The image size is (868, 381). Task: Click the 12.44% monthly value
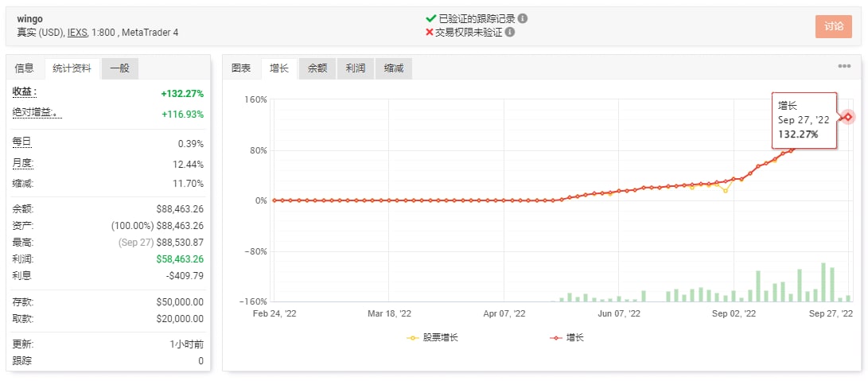pos(189,165)
